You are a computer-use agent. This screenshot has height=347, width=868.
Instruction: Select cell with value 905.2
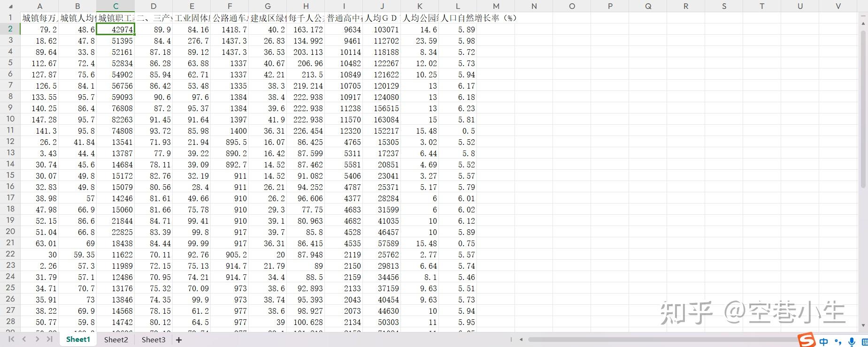(x=230, y=255)
